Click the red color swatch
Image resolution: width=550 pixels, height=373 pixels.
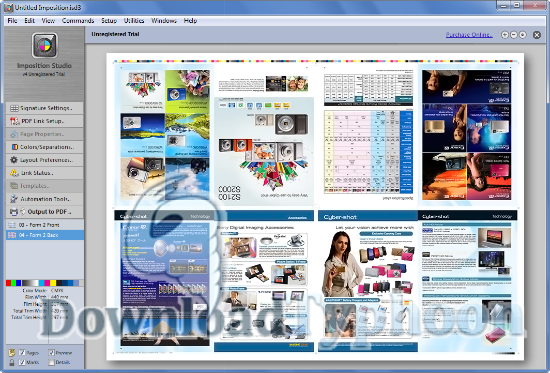8,283
